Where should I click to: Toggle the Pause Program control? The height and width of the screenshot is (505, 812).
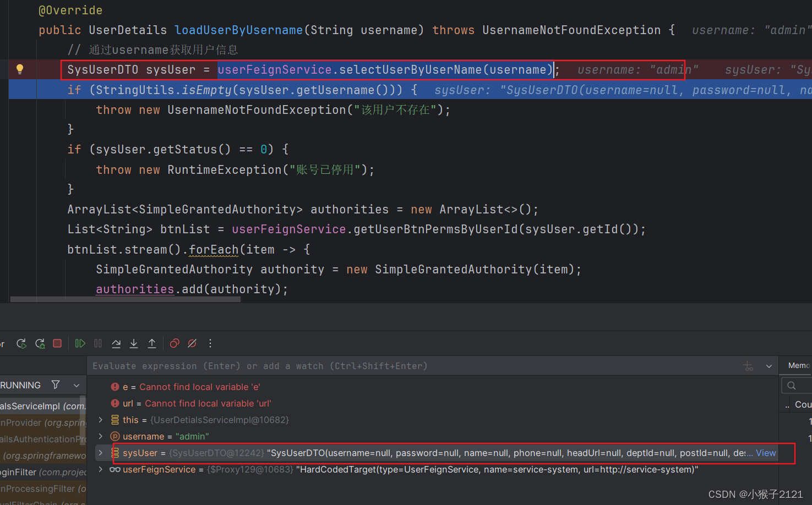tap(97, 343)
